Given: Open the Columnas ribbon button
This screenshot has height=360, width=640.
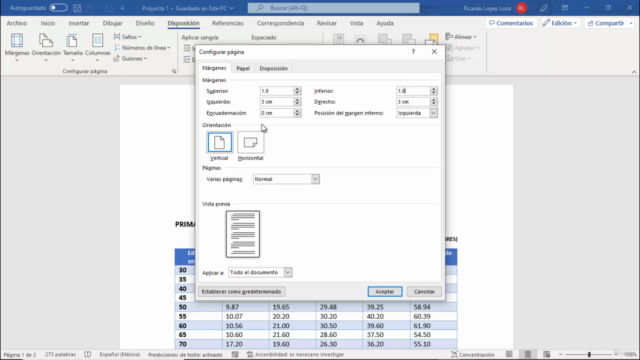Looking at the screenshot, I should (x=98, y=47).
